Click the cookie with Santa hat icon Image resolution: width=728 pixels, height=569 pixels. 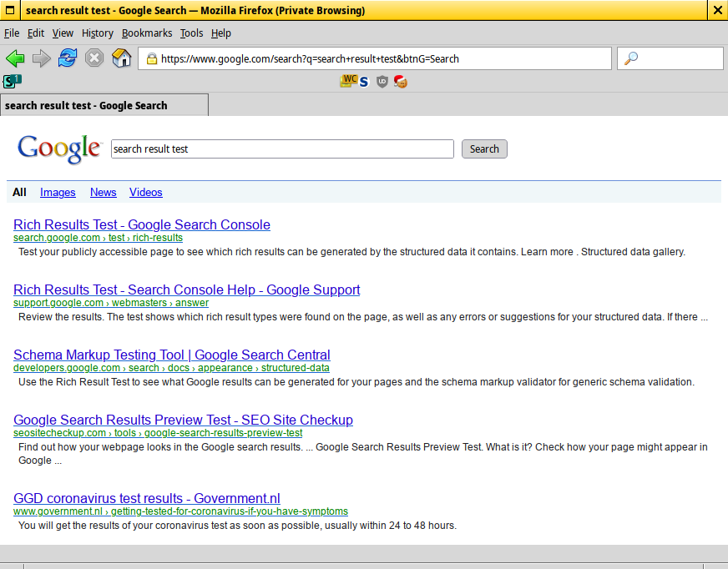(401, 82)
